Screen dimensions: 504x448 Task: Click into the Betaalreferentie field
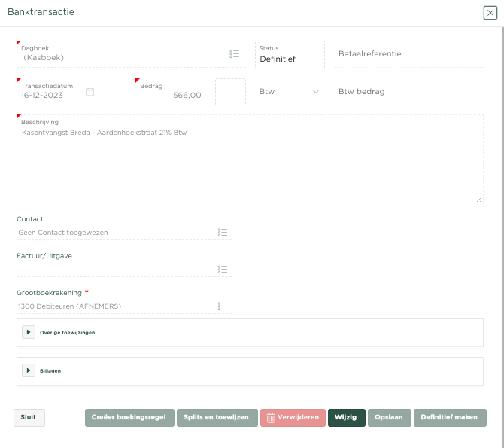[x=408, y=54]
